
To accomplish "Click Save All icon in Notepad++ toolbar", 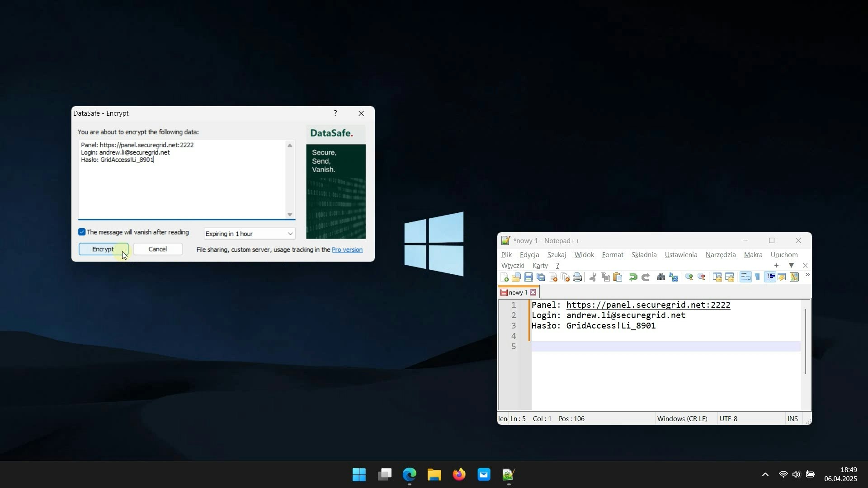I will point(541,277).
